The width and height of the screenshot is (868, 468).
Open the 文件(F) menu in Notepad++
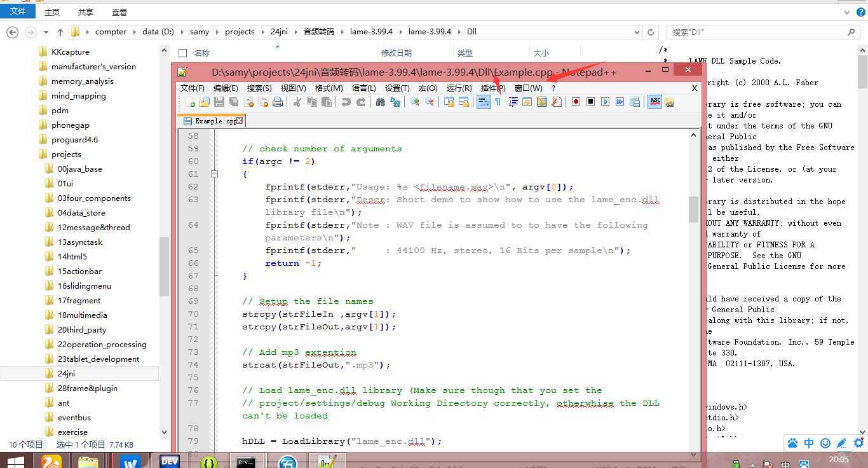[x=193, y=88]
